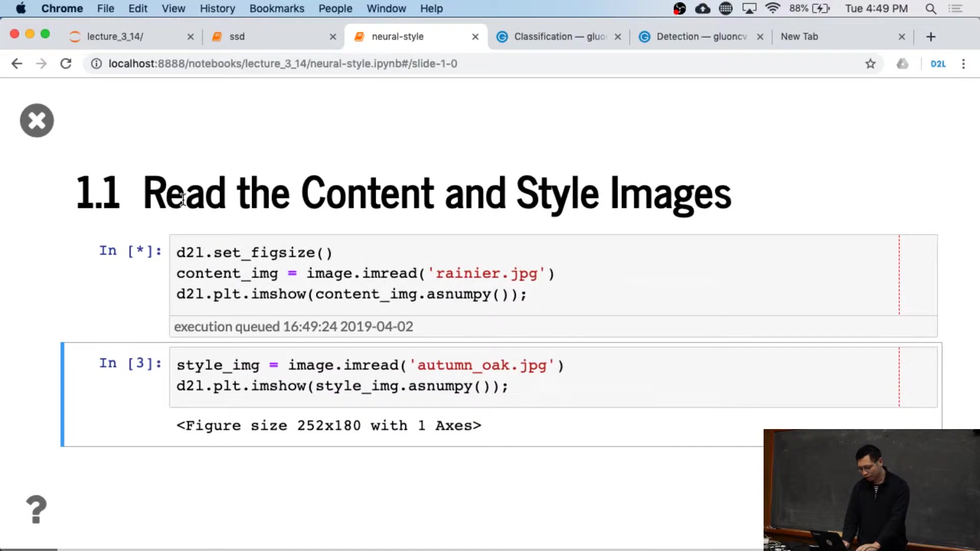Click the AirPlay display icon
Image resolution: width=980 pixels, height=551 pixels.
(749, 9)
